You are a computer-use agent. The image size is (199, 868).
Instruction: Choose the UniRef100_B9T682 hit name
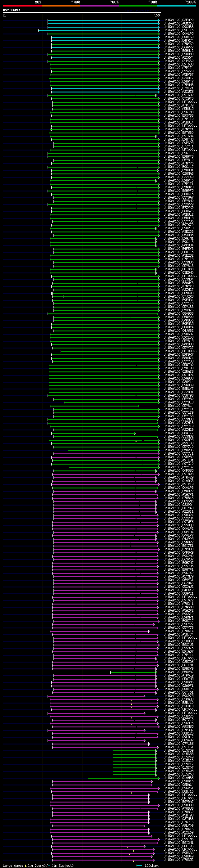179,95
